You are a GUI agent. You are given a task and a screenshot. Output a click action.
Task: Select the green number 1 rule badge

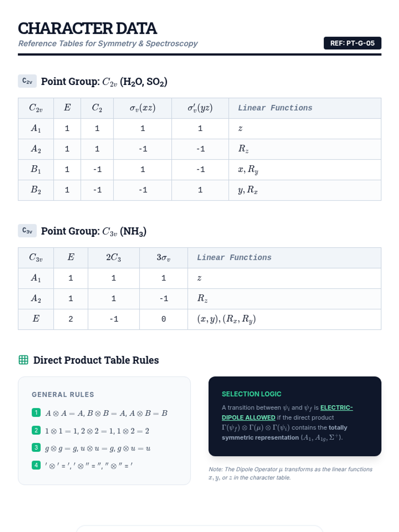[36, 413]
